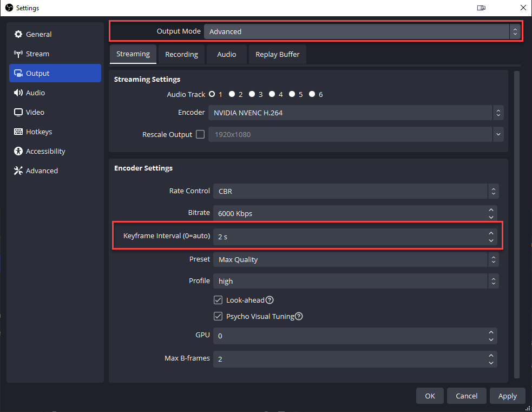
Task: Click the display icon beside the close button
Action: coord(481,8)
